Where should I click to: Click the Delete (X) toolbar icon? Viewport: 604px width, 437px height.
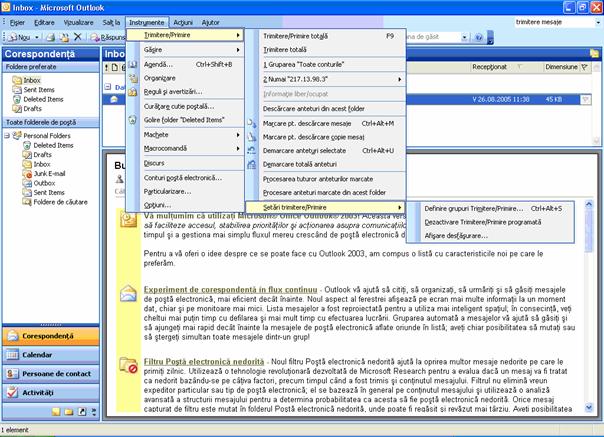[x=78, y=36]
